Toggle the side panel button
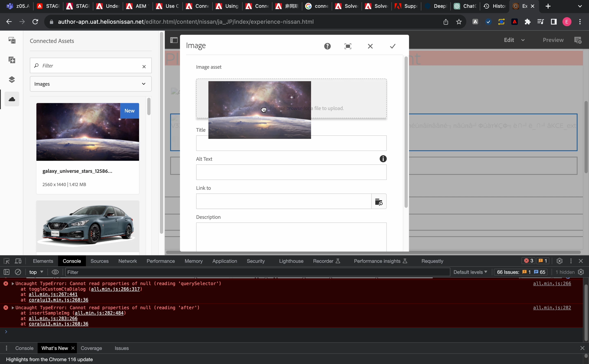Image resolution: width=589 pixels, height=364 pixels. (174, 40)
